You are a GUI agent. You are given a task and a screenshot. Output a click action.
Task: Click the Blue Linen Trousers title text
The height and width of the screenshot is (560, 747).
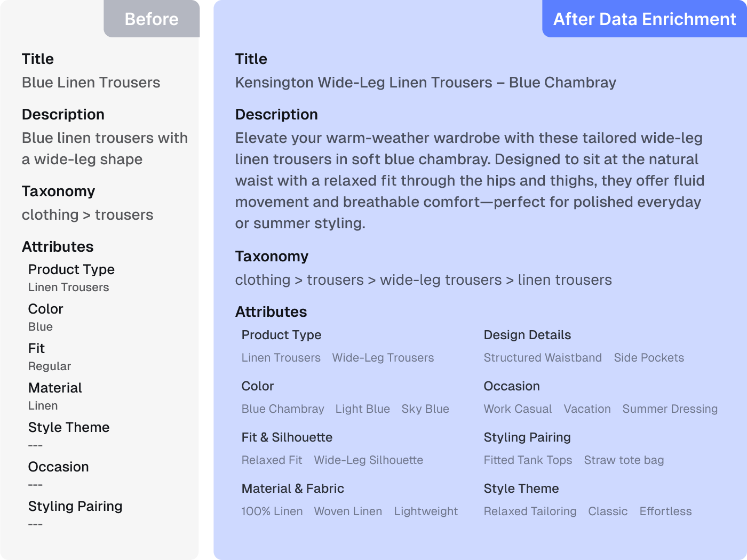pos(91,83)
